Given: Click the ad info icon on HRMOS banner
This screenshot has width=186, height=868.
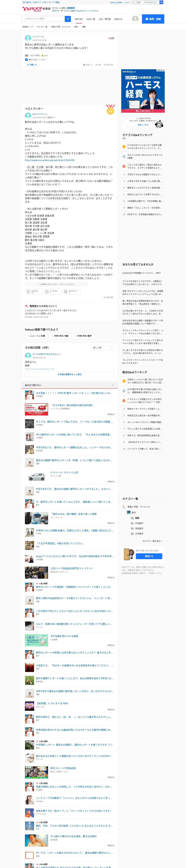Looking at the screenshot, I should (161, 70).
